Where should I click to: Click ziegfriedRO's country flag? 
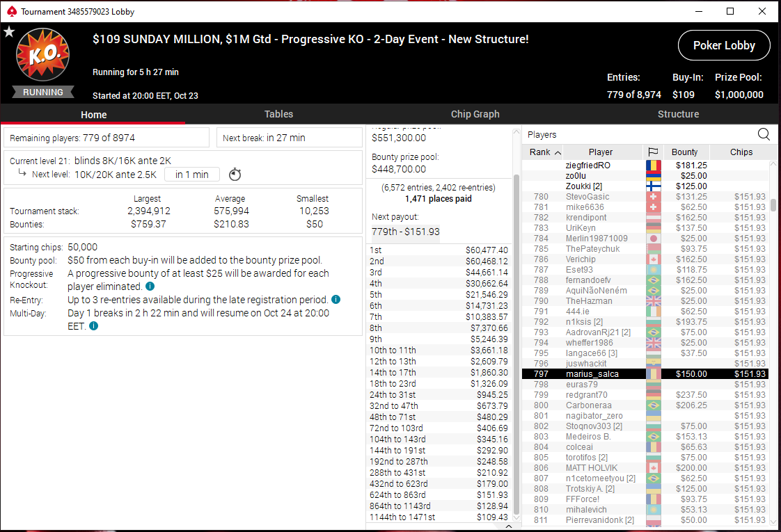(x=654, y=166)
